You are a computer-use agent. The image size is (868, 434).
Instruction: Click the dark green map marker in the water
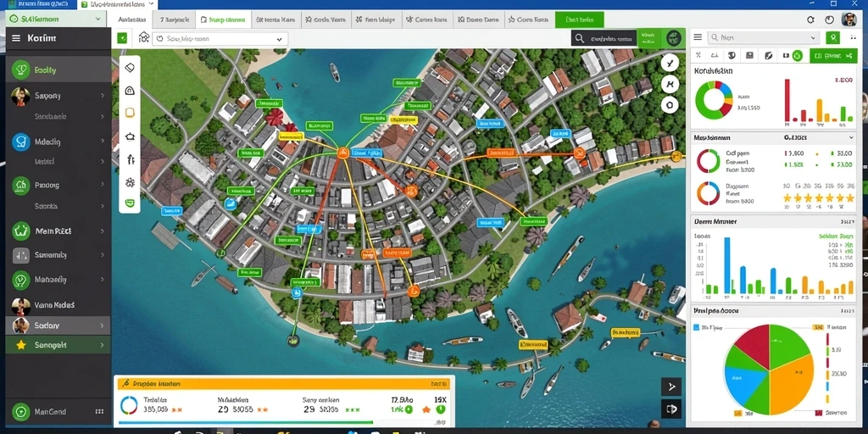(292, 341)
